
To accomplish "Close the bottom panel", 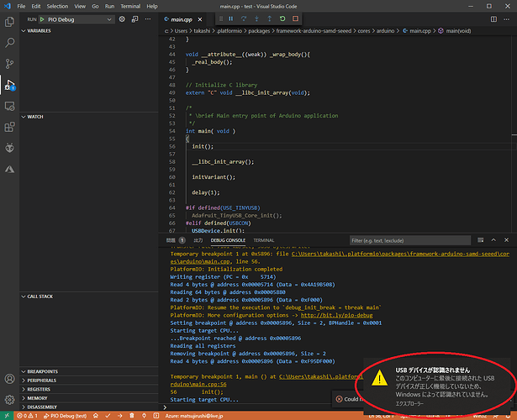I will coord(506,240).
